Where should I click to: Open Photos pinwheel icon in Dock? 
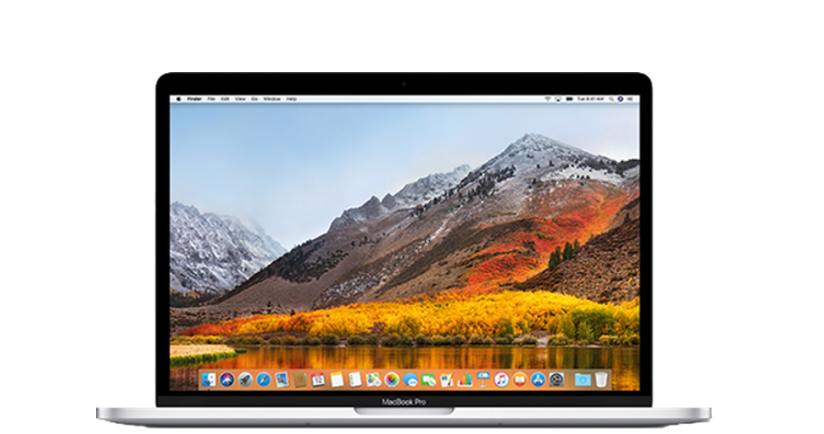(392, 379)
